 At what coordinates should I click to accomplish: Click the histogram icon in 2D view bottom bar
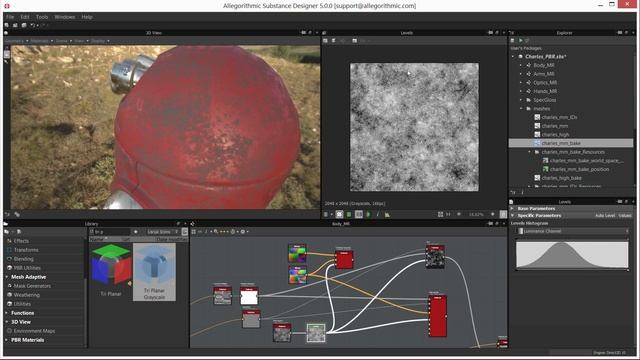[x=387, y=214]
